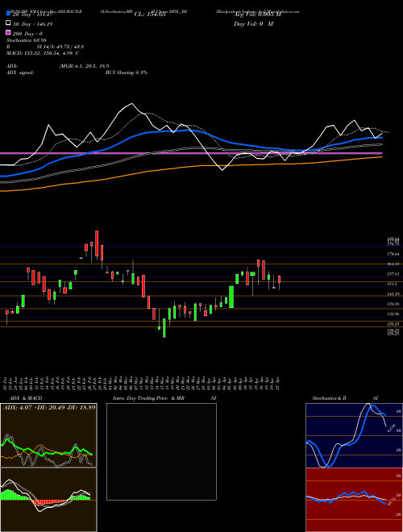
Task: Click the MACD histogram chart thumbnail
Action: pos(48,500)
